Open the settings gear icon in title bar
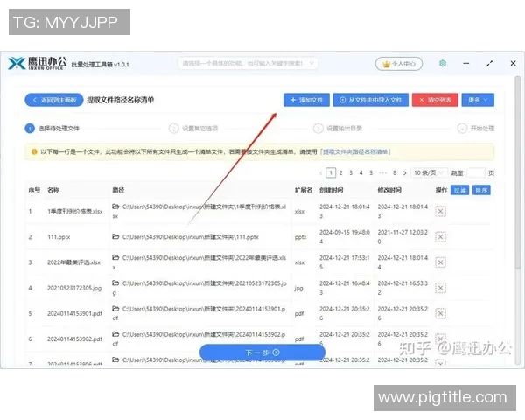525x420 pixels. tap(442, 63)
